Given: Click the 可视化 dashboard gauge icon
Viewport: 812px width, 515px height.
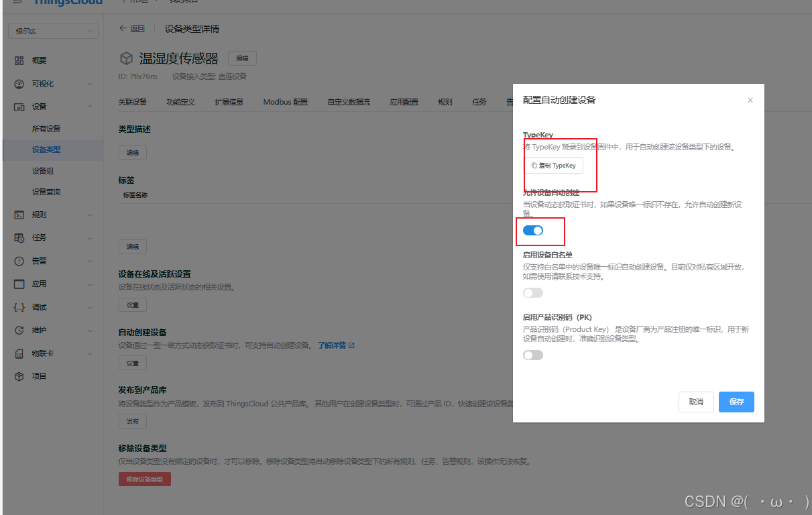Looking at the screenshot, I should (x=19, y=84).
